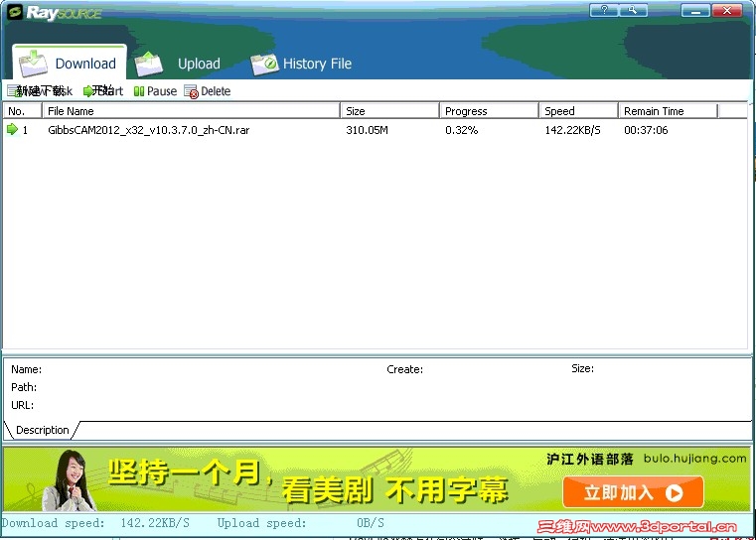The height and width of the screenshot is (540, 756).
Task: Click the RaySource logo icon
Action: click(15, 12)
